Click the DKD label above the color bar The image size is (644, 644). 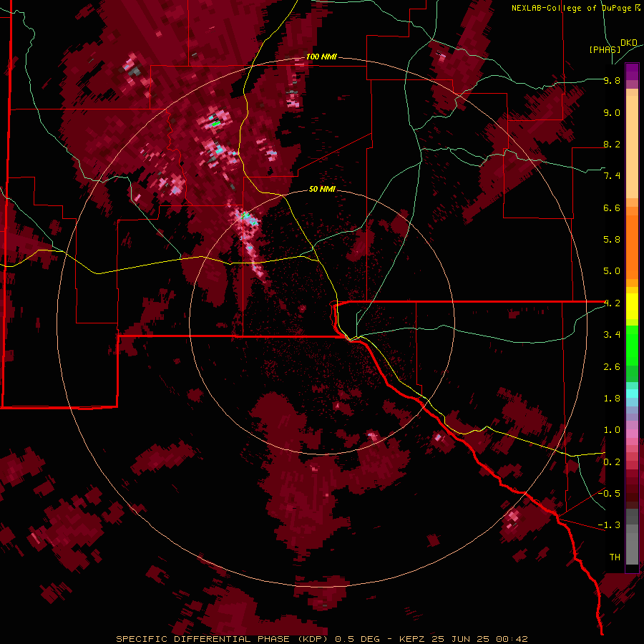pyautogui.click(x=629, y=43)
